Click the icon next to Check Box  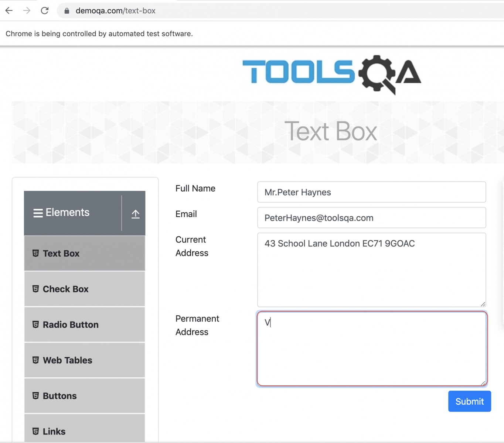35,289
